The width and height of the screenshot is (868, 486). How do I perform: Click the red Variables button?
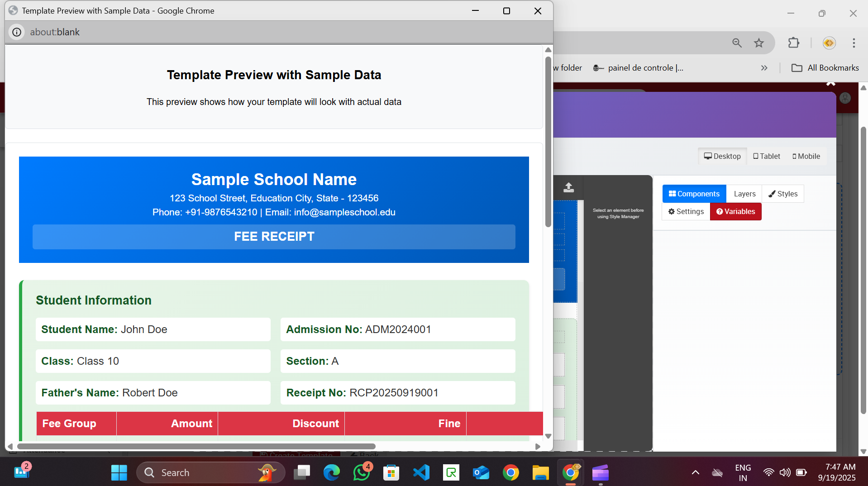pyautogui.click(x=735, y=211)
